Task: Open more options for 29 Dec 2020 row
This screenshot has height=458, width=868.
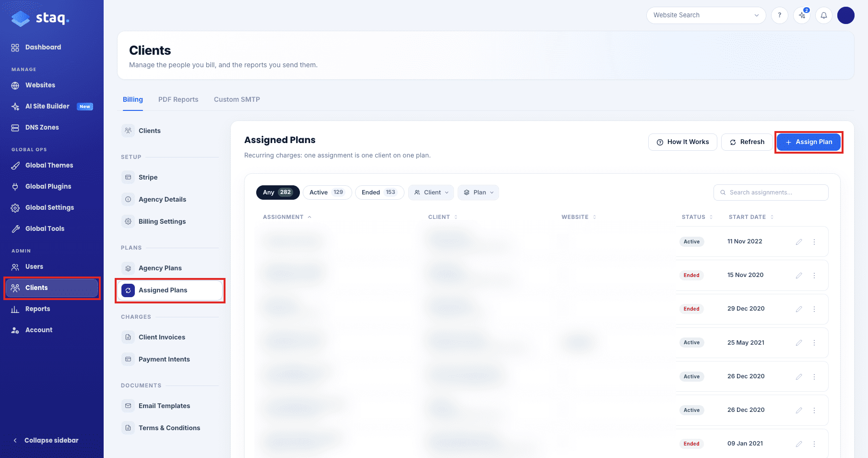Action: (x=814, y=309)
